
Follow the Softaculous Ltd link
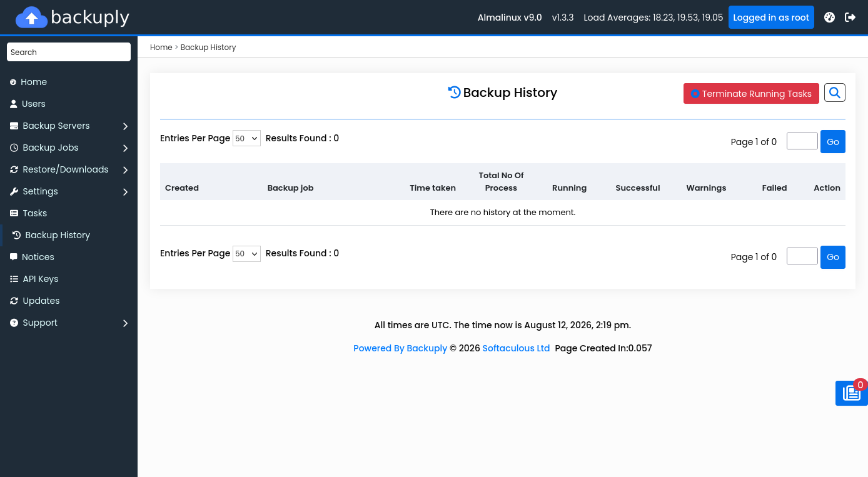516,348
